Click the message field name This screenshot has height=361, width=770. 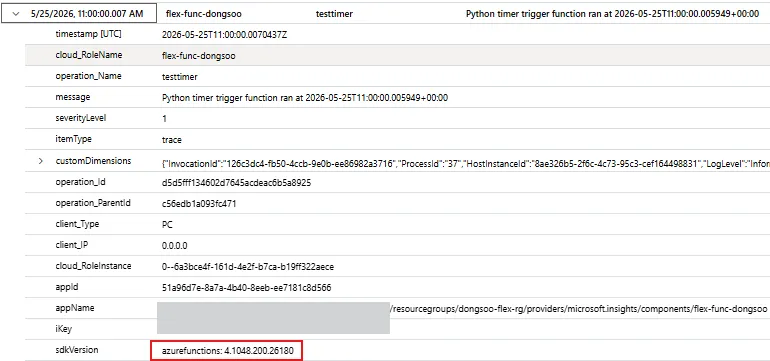tap(73, 97)
